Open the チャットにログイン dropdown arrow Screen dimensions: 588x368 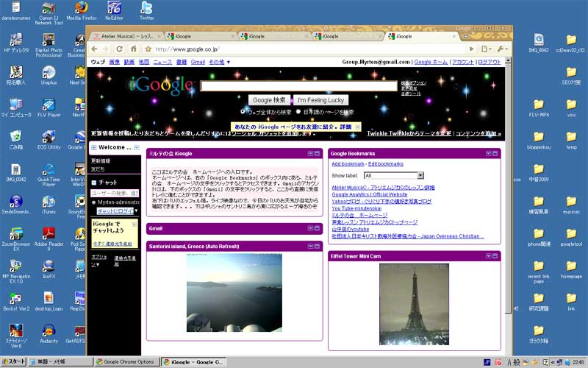(136, 211)
